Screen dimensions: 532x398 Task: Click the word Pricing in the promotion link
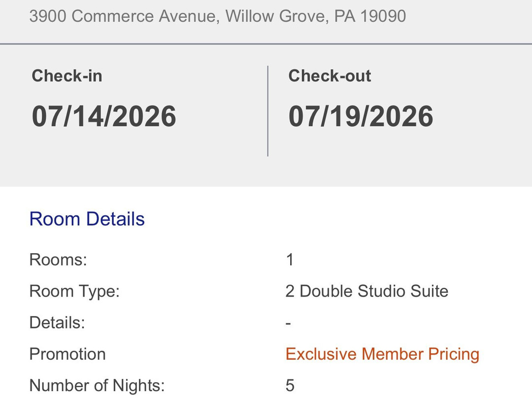click(454, 354)
